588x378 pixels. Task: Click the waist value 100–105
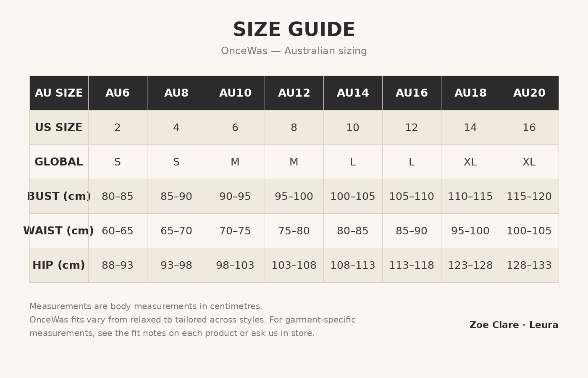(529, 231)
